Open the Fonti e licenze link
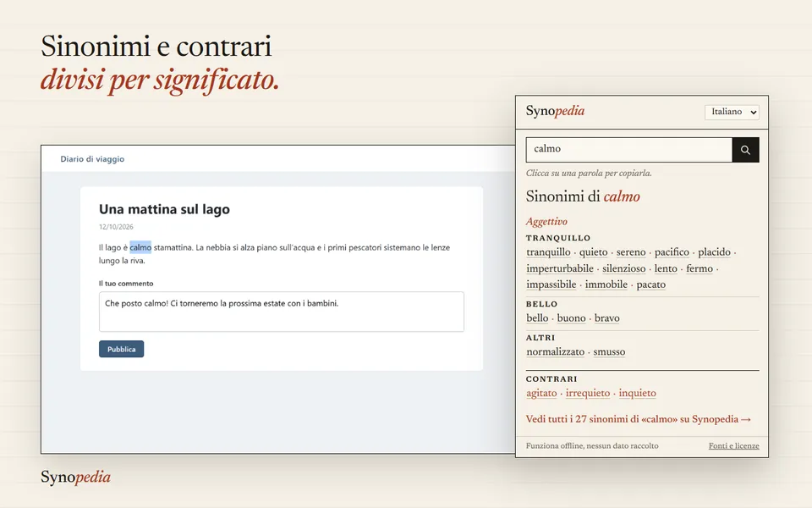This screenshot has width=812, height=508. tap(734, 446)
